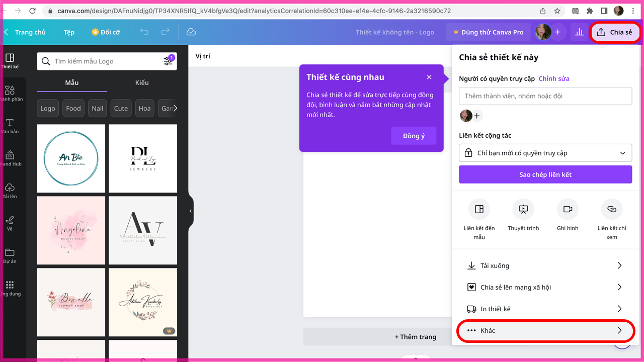Click Dùng thử Canva Pro button
The width and height of the screenshot is (644, 362).
[x=488, y=32]
